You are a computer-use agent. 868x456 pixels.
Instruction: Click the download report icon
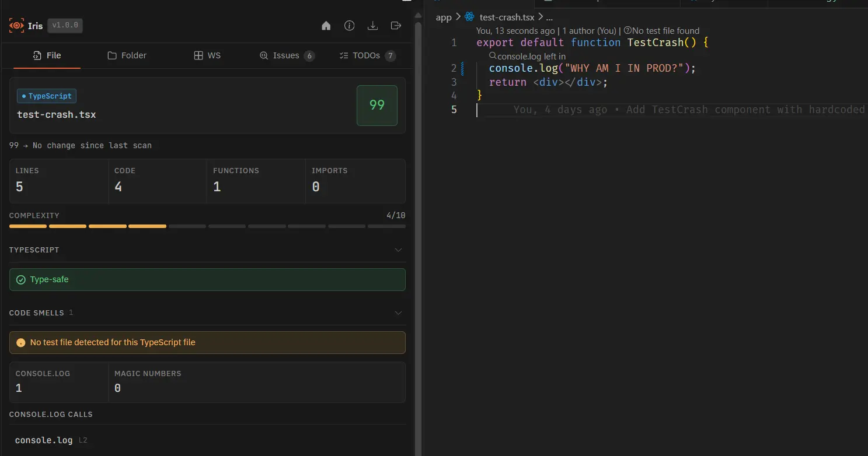click(372, 26)
